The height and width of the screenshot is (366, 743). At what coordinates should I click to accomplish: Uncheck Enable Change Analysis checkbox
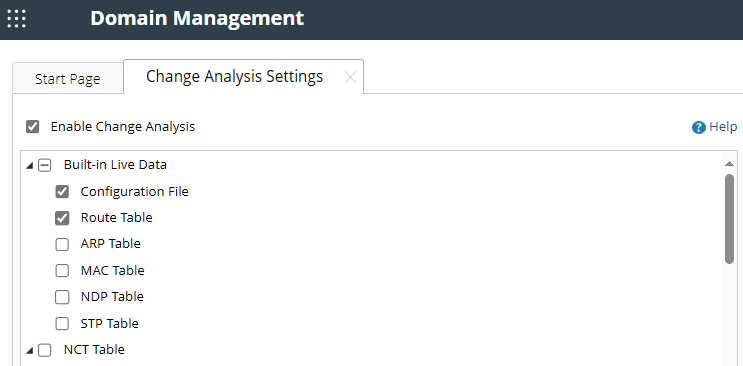click(33, 127)
